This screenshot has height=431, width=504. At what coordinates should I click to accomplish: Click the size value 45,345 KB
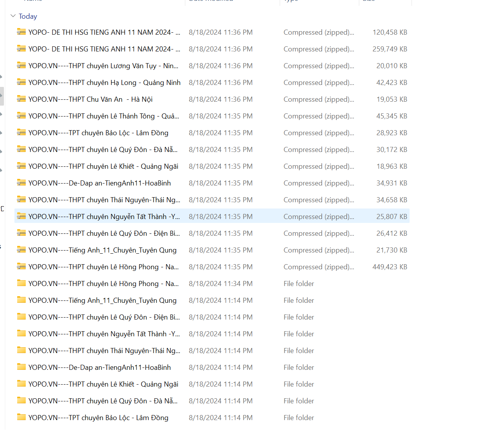click(392, 116)
